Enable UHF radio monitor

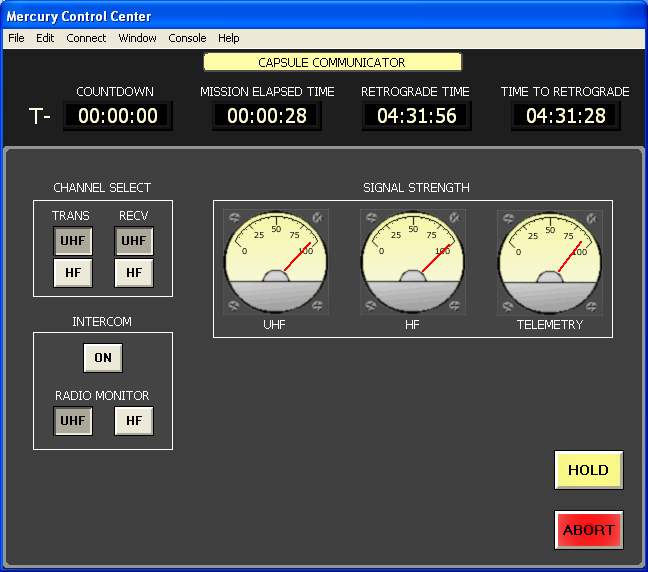point(72,421)
